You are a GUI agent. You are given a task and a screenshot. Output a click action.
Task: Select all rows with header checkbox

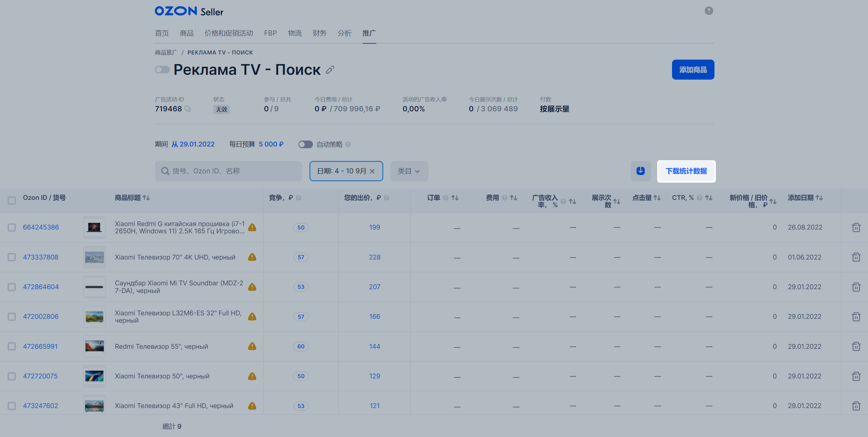click(x=12, y=200)
